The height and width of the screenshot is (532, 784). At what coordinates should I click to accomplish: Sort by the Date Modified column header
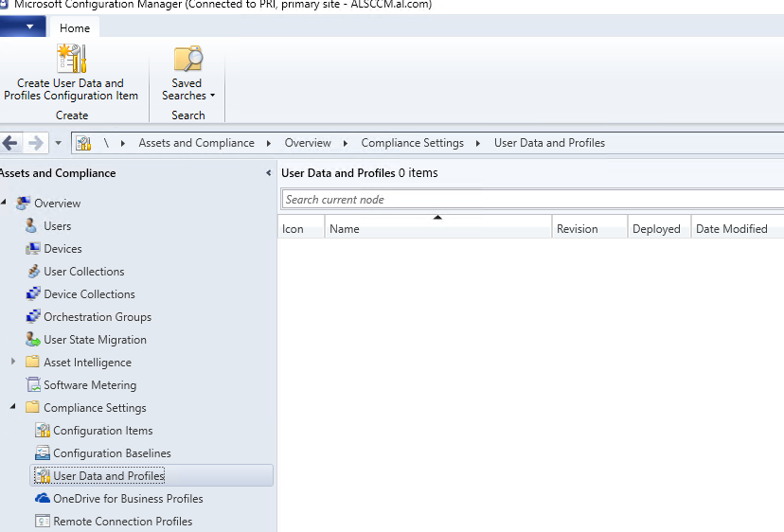[x=738, y=228]
